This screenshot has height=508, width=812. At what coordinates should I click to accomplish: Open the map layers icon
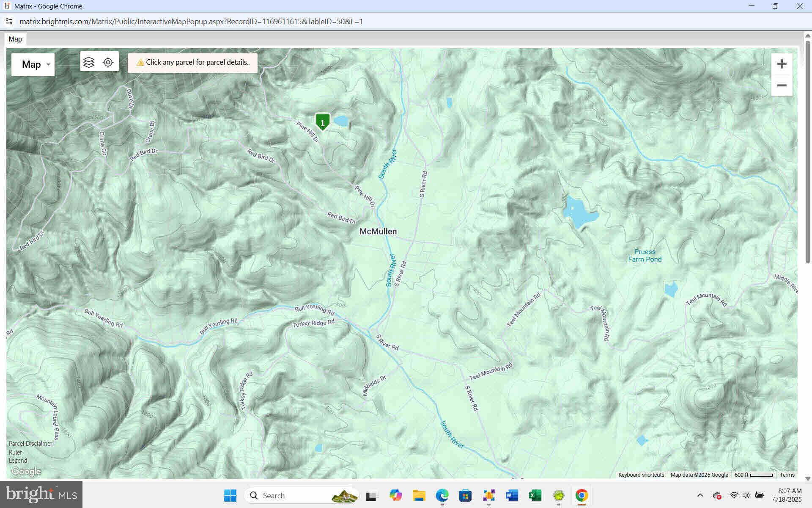pyautogui.click(x=89, y=62)
